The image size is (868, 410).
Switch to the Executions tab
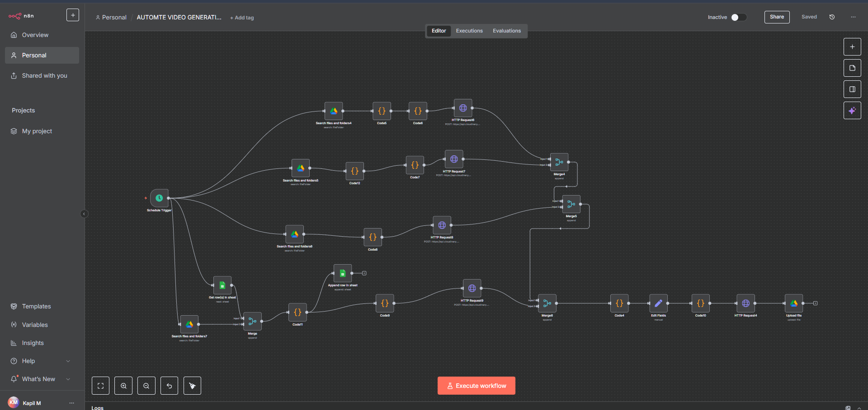click(469, 31)
